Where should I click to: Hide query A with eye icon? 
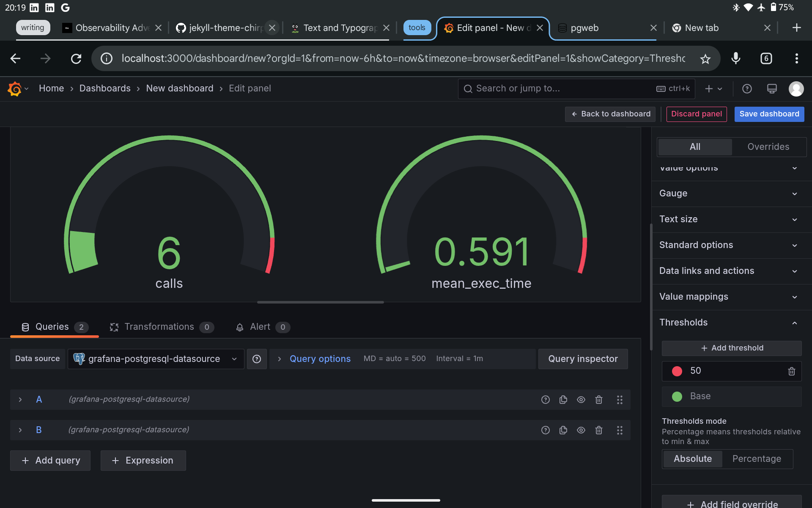[x=581, y=400]
